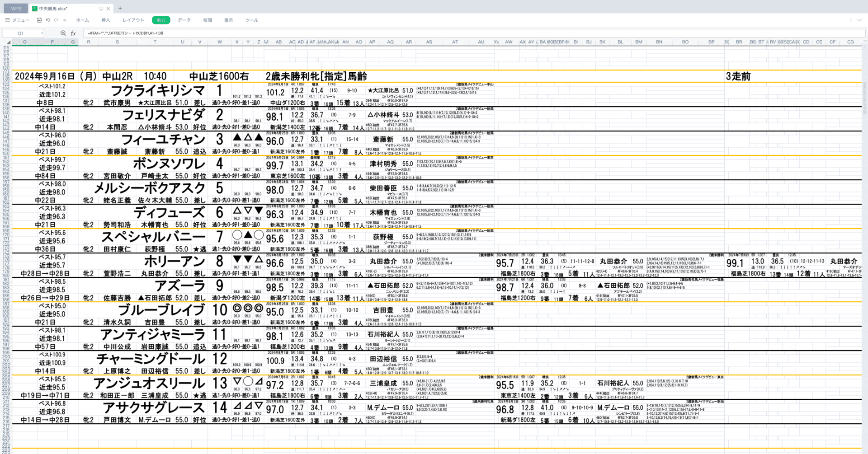Select the 数式 ribbon tab
868x454 pixels.
161,20
